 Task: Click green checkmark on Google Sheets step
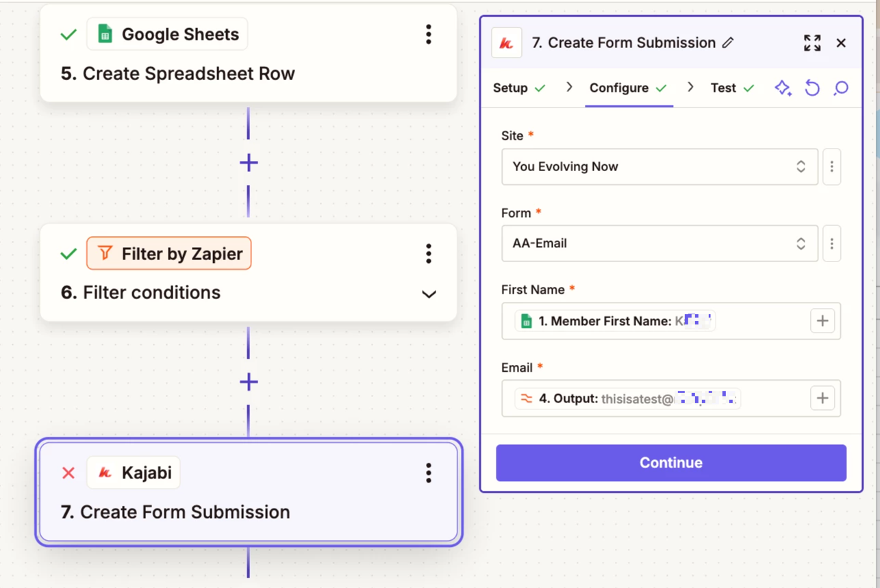[x=68, y=34]
